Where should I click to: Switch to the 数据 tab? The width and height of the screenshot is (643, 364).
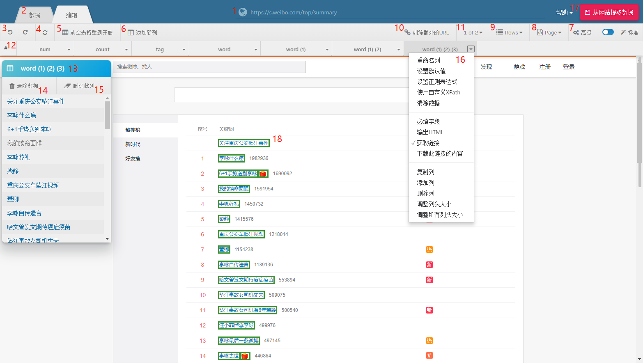click(x=34, y=15)
